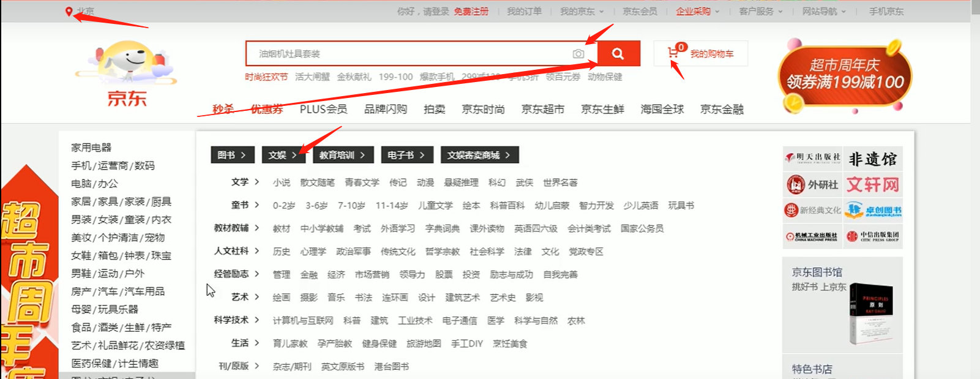Select 电脑/办公 in the sidebar

[94, 183]
